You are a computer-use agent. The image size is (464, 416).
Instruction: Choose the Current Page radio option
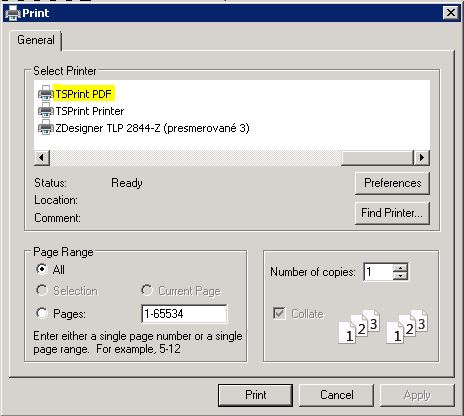coord(146,290)
